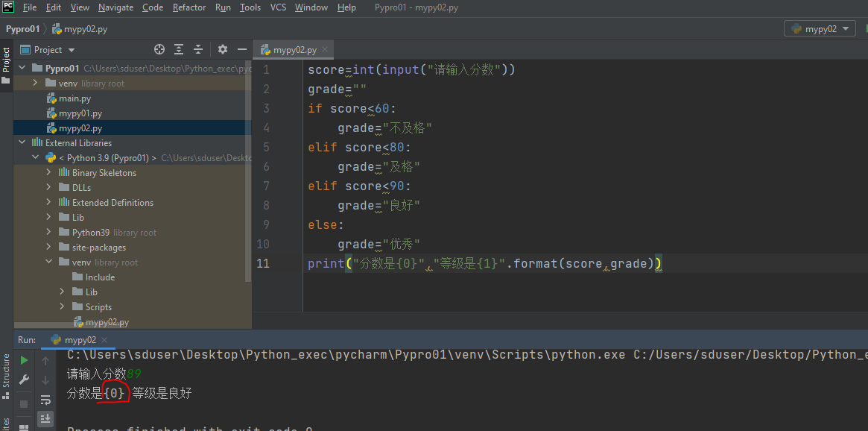
Task: Collapse all nodes in the Project panel
Action: [x=198, y=49]
